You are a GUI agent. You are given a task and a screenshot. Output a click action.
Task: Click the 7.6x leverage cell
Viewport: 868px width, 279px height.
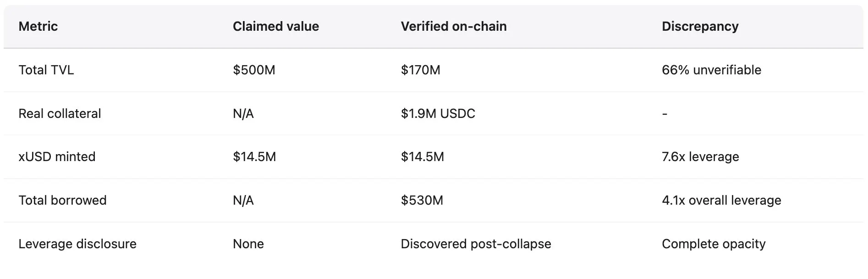[x=700, y=157]
